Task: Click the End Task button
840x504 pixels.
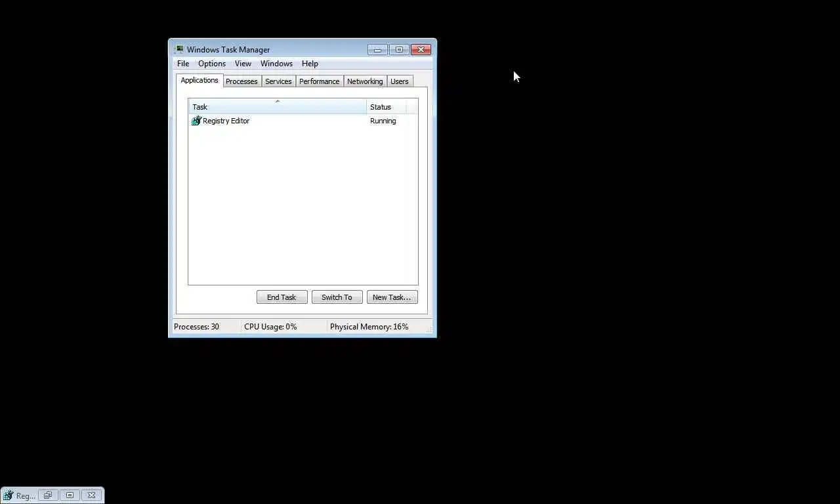Action: pos(282,297)
